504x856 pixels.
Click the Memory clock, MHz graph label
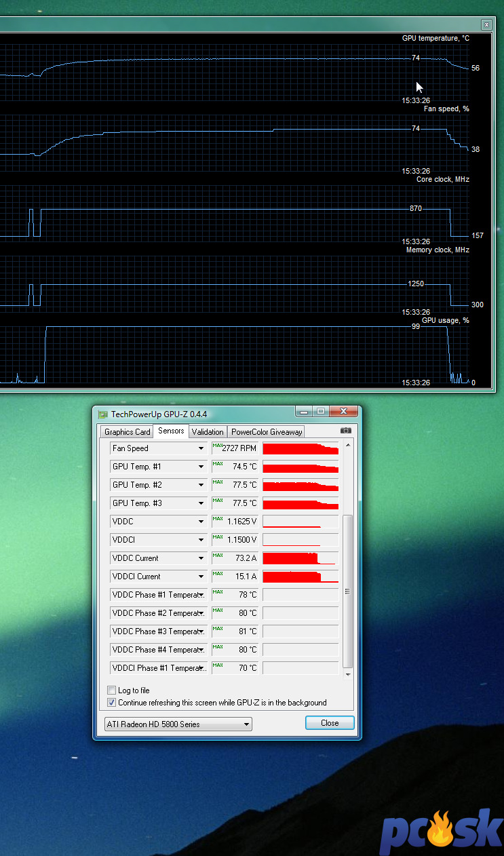(438, 250)
